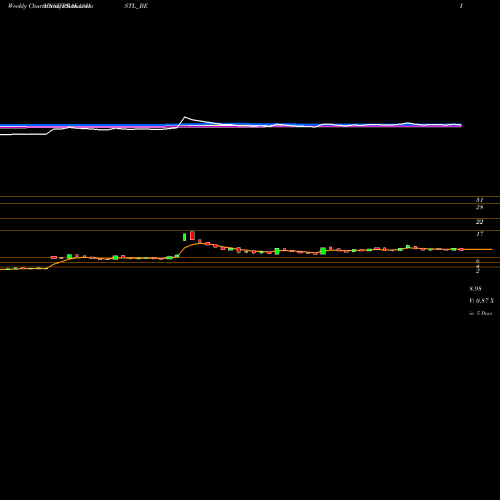Click the price axis label 22

pyautogui.click(x=479, y=222)
